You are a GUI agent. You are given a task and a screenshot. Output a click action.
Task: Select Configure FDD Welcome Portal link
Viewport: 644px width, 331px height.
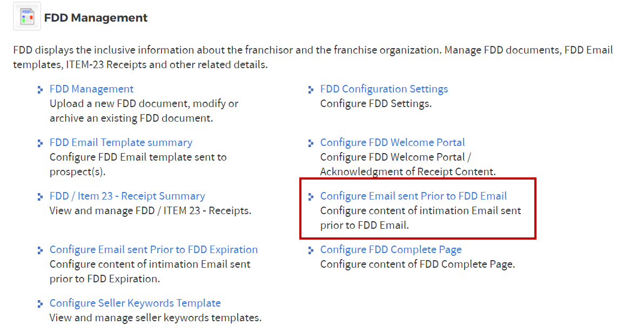point(392,143)
